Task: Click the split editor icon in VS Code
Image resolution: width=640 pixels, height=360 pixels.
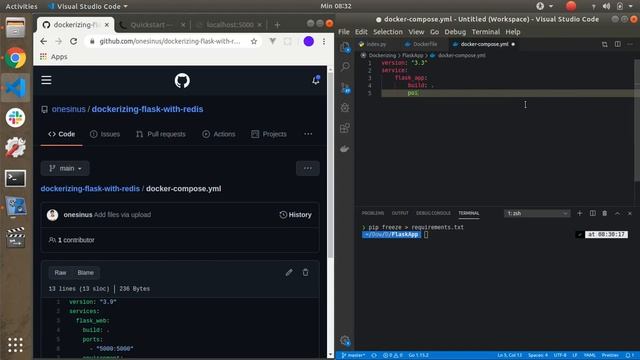Action: point(618,44)
